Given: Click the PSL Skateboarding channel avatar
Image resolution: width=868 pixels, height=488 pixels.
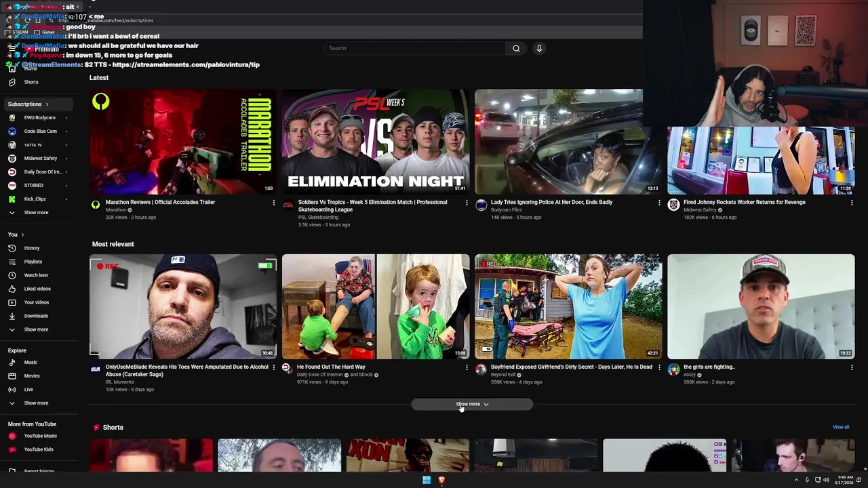Looking at the screenshot, I should pyautogui.click(x=288, y=205).
